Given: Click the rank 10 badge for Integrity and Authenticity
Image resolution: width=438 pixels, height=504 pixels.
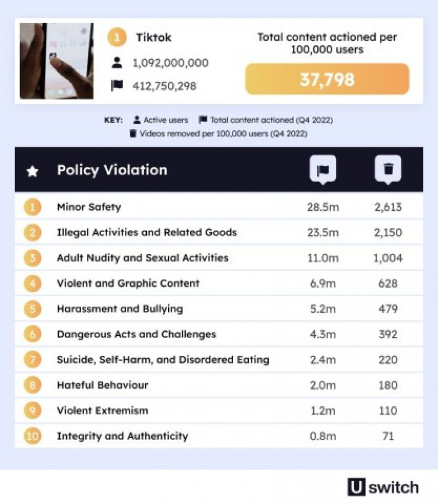Looking at the screenshot, I should pos(33,436).
